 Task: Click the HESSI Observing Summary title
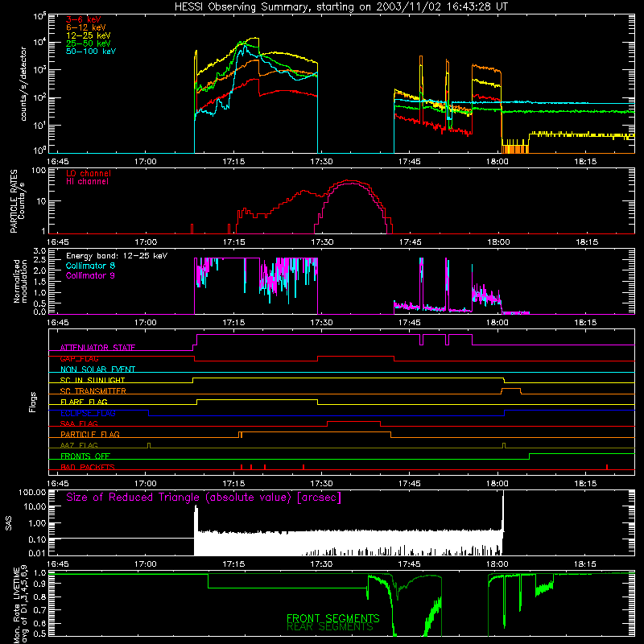[x=341, y=7]
